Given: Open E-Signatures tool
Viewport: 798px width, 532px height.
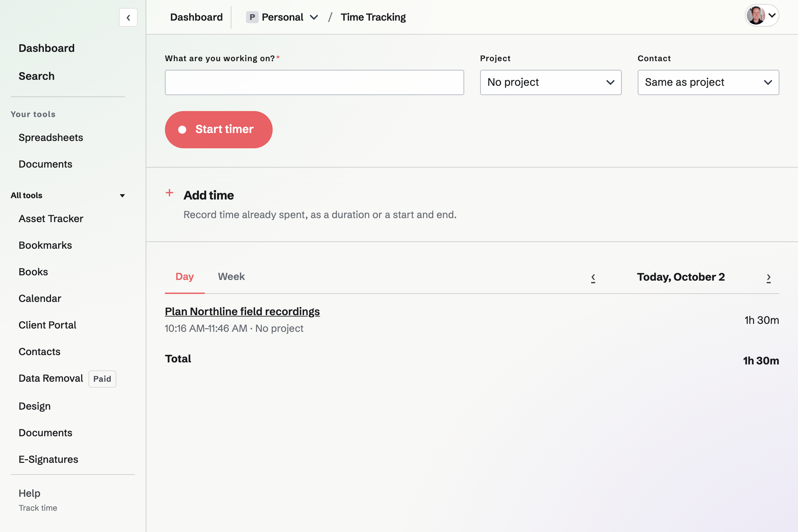Looking at the screenshot, I should coord(48,459).
